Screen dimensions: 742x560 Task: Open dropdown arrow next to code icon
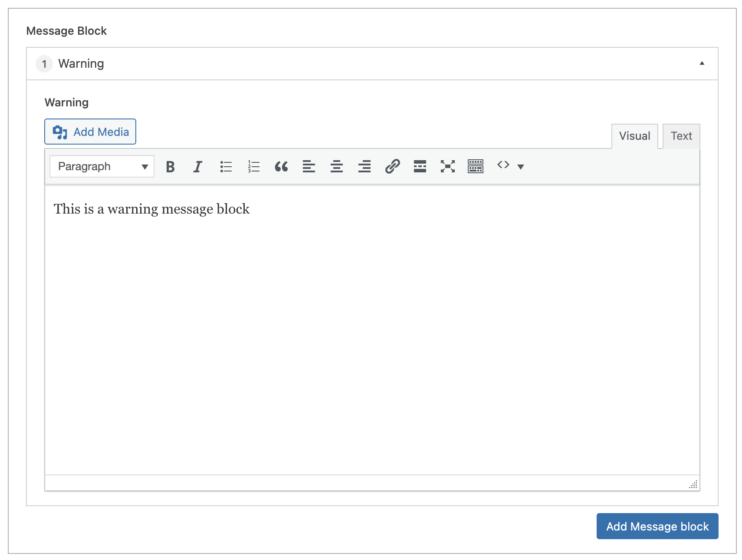521,167
